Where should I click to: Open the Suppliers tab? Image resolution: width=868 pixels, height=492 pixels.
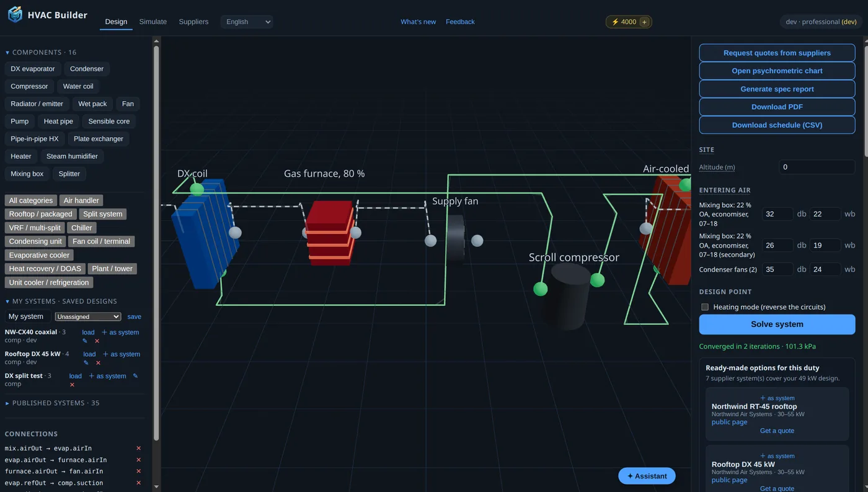pyautogui.click(x=193, y=22)
